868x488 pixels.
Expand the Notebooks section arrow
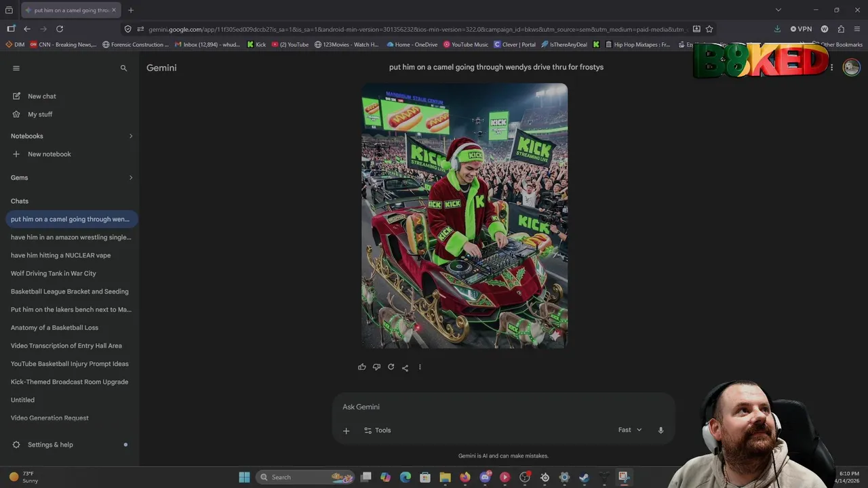tap(131, 136)
